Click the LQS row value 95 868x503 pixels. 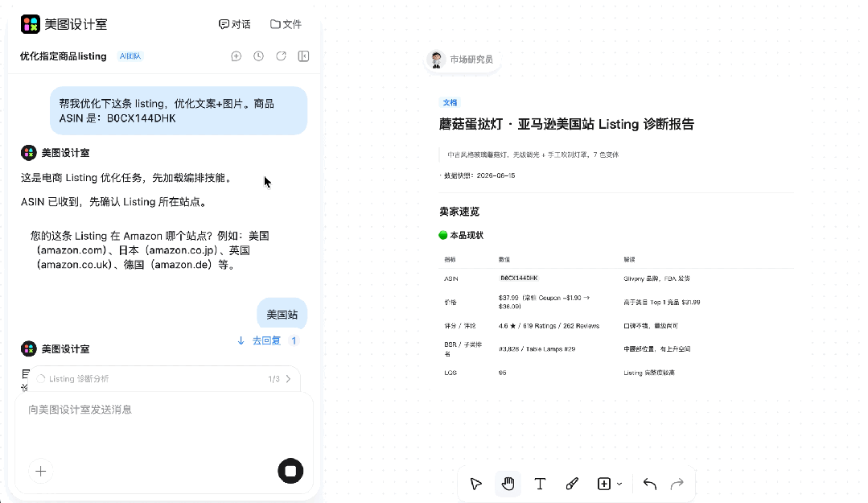tap(502, 373)
